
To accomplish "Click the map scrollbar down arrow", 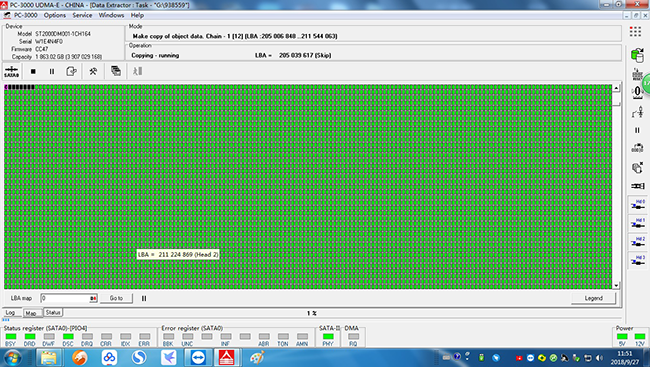I will (616, 285).
